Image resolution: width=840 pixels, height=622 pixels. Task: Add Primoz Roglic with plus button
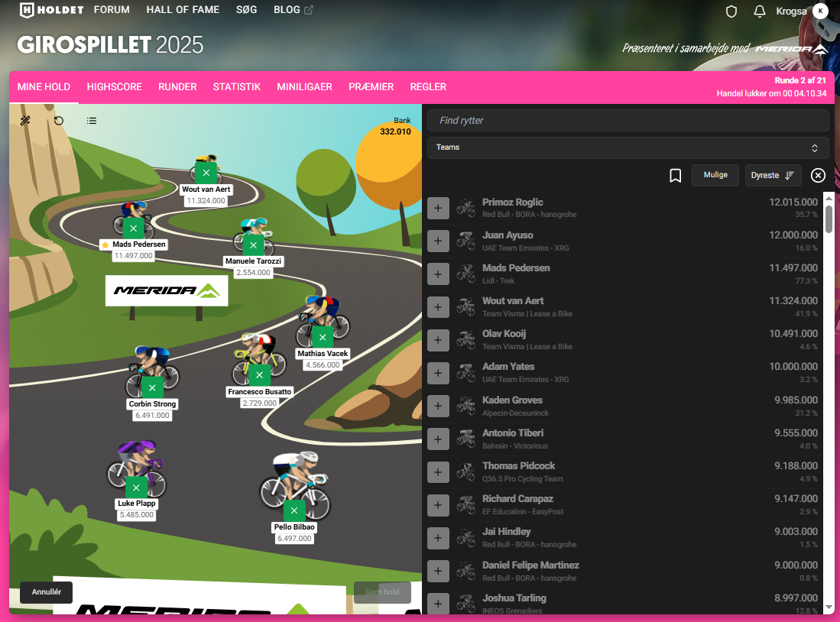click(438, 208)
